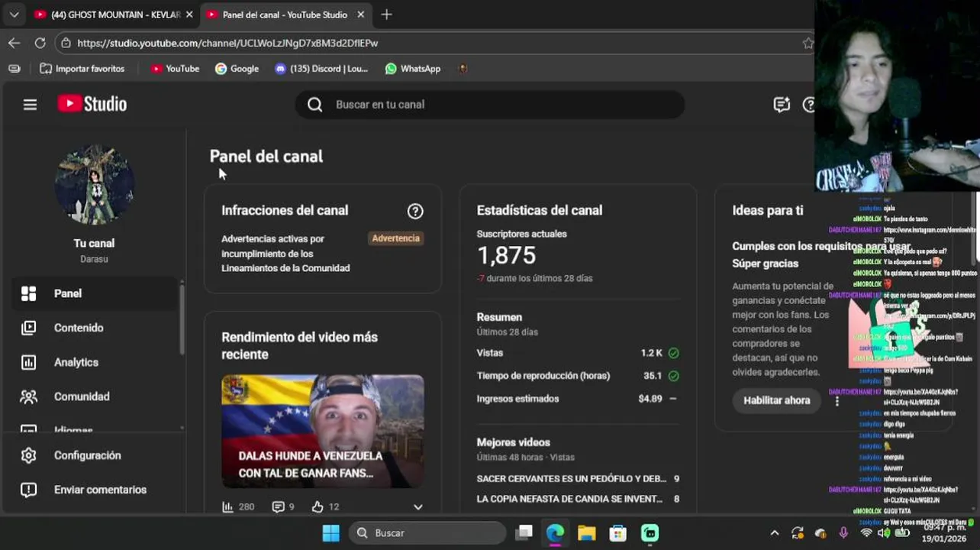Open the YouTube Studio hamburger menu

30,105
